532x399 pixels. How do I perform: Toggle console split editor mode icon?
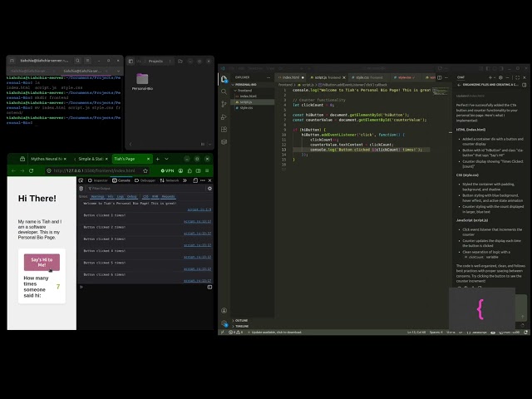click(209, 287)
